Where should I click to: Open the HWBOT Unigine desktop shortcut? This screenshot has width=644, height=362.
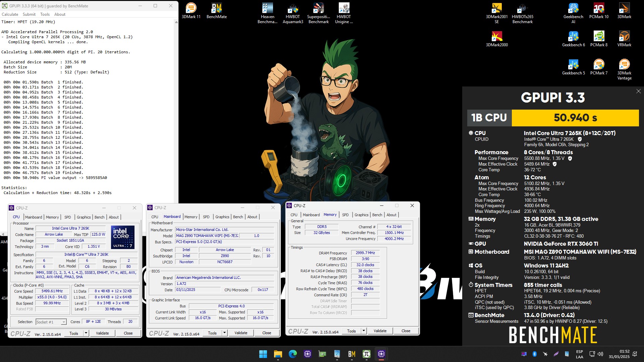(x=344, y=13)
